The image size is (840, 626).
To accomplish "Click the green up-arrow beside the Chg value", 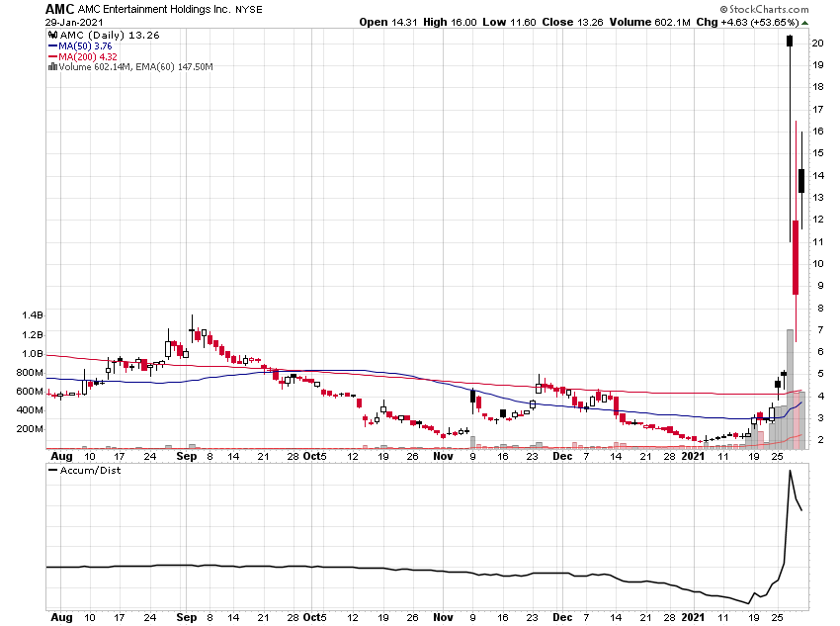I will [x=804, y=23].
